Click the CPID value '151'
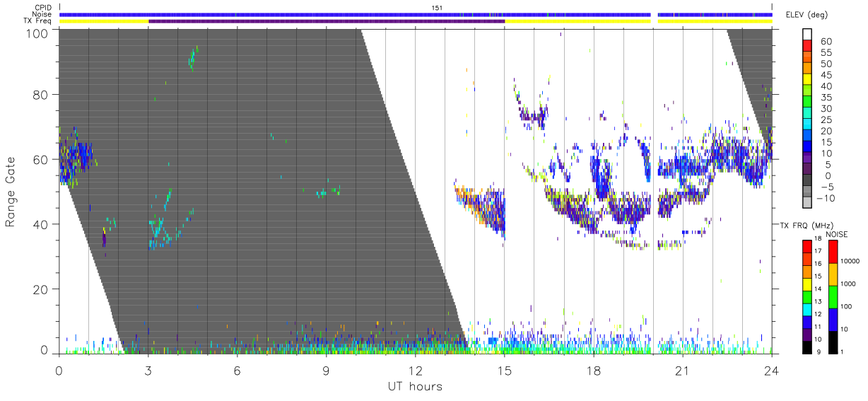This screenshot has height=401, width=868. [x=437, y=8]
